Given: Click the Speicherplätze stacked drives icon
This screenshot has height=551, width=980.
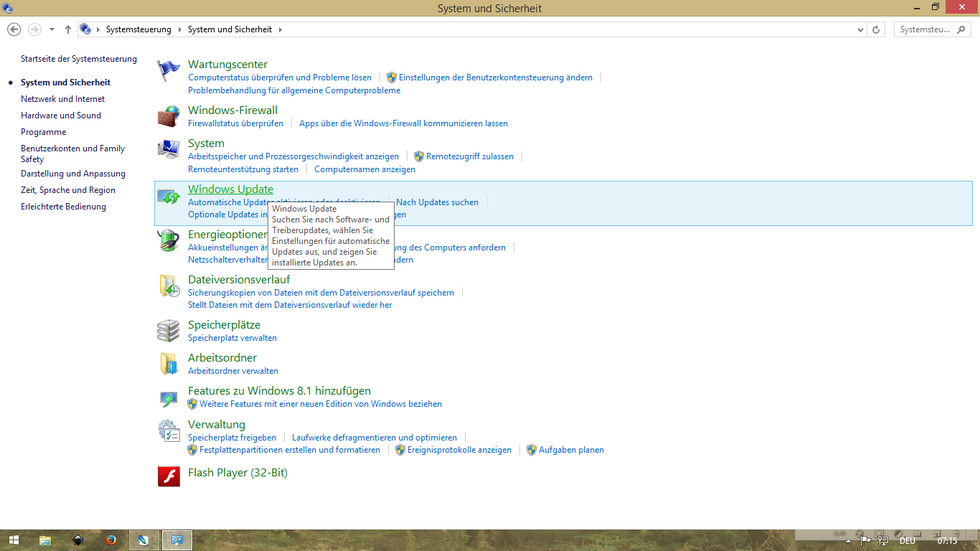Looking at the screenshot, I should 169,331.
